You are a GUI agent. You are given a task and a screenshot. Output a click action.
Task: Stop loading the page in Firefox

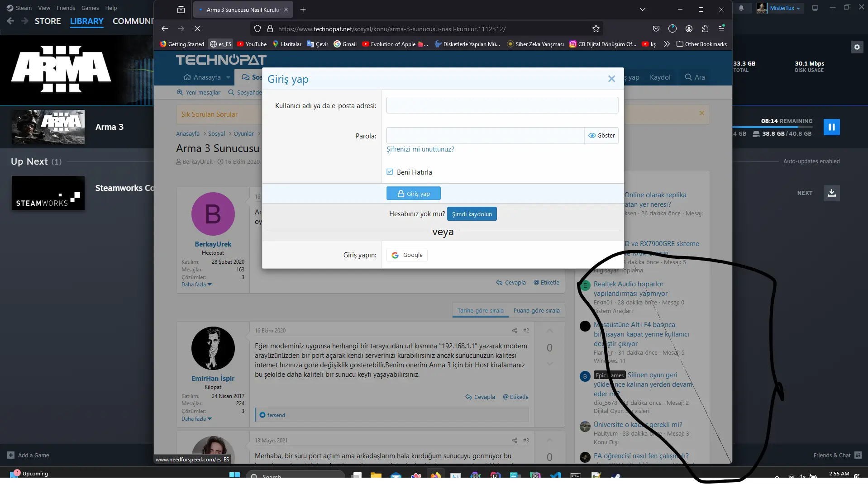197,28
